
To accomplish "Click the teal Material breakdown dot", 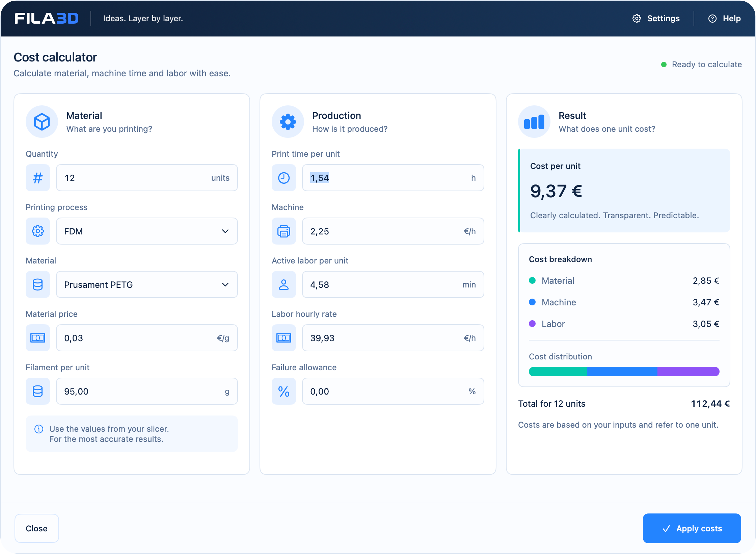I will tap(532, 280).
